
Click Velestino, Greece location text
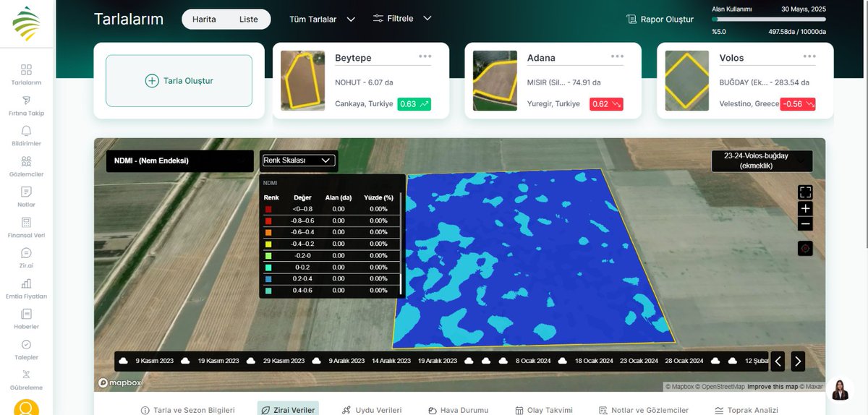coord(749,104)
